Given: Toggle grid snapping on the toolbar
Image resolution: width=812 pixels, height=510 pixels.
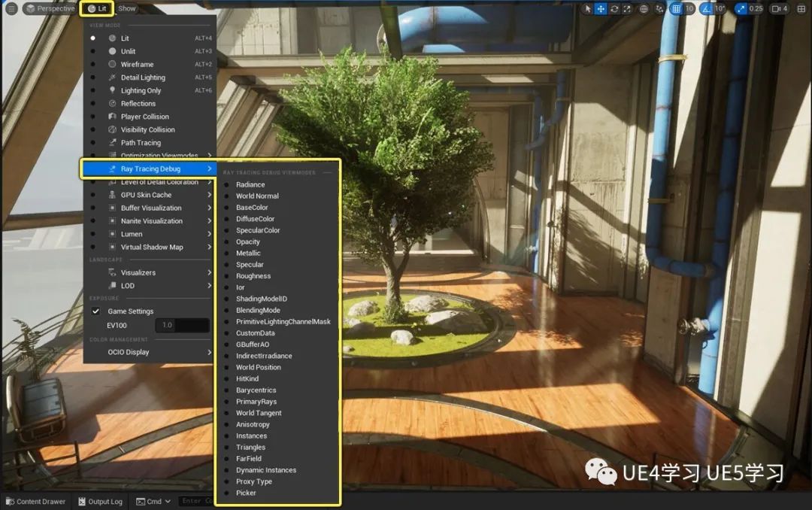Looking at the screenshot, I should point(677,9).
